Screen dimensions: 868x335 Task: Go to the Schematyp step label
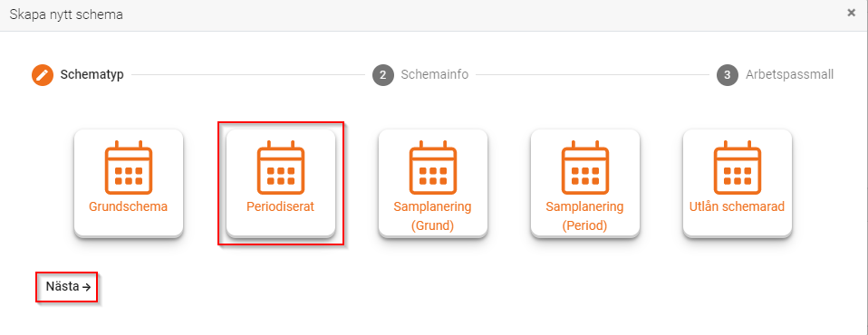tap(92, 74)
